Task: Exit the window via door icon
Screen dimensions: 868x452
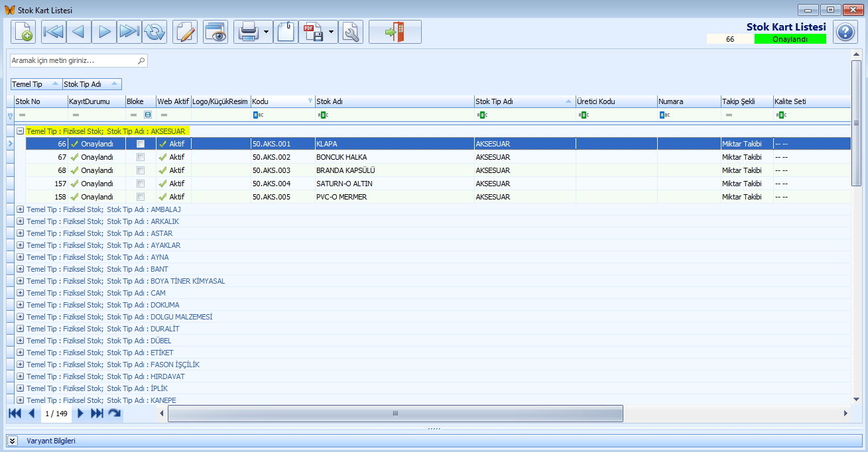Action: [395, 32]
